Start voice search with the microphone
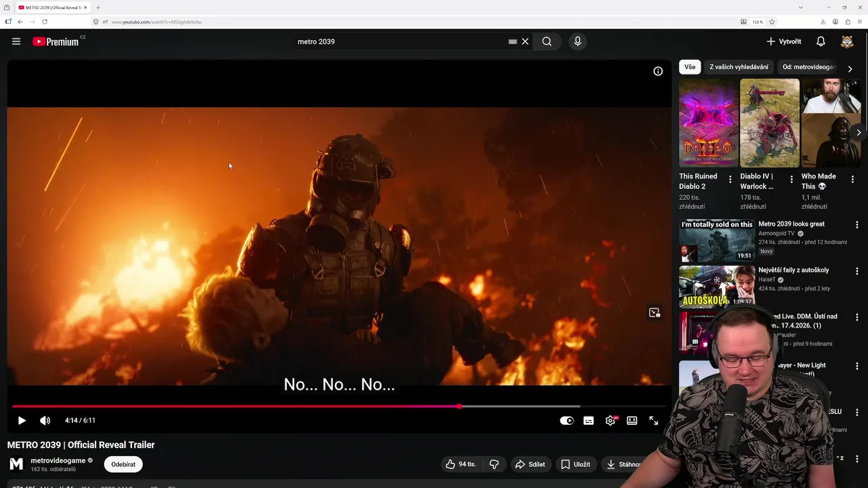Screen dimensions: 868x488 [x=578, y=41]
